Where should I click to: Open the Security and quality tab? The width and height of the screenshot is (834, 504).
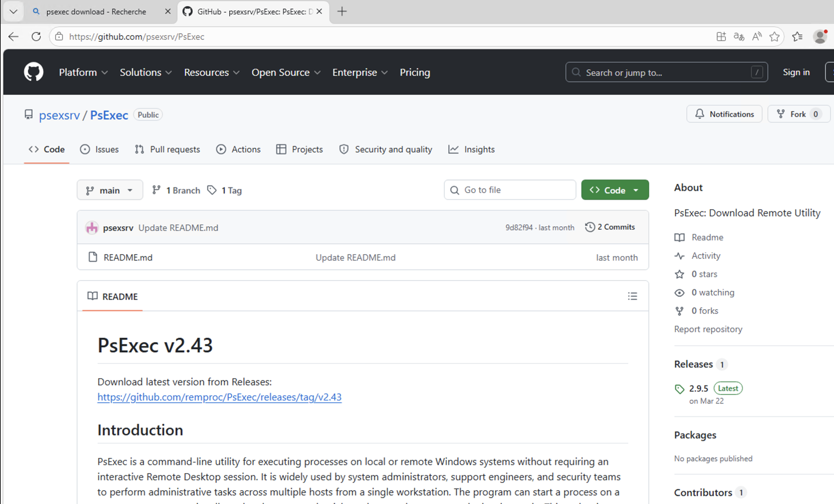pos(386,149)
